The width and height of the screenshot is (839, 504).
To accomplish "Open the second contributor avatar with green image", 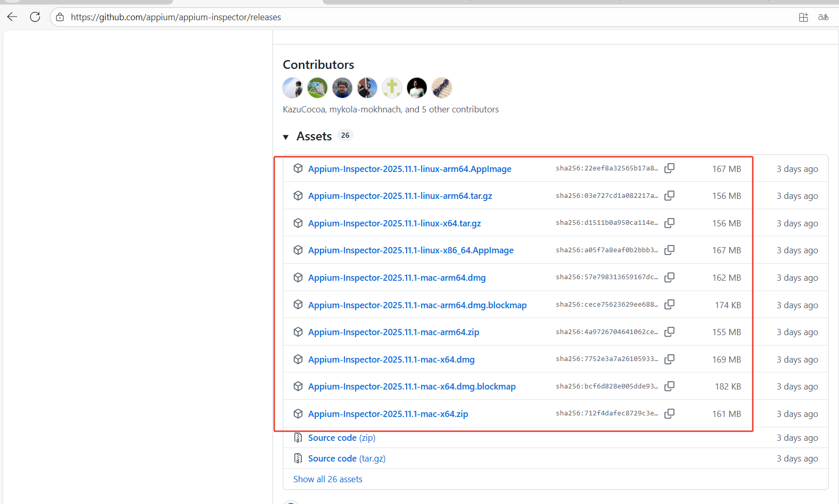I will coord(317,88).
